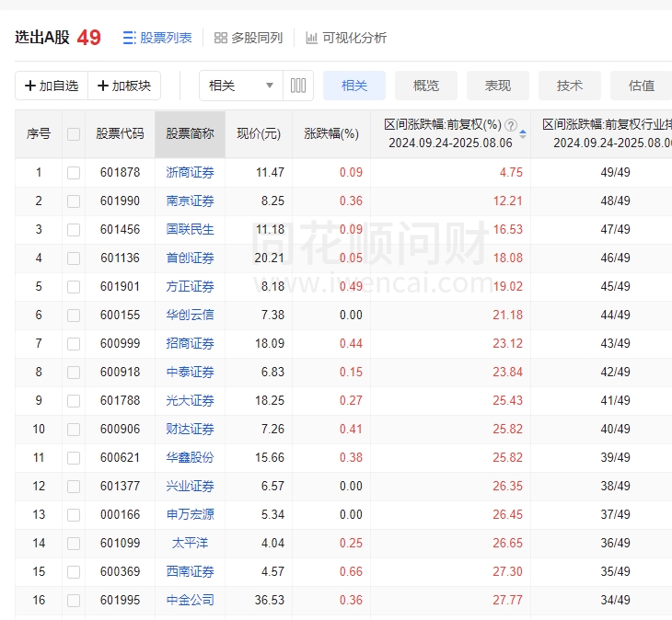Check the box for 西南证券 row
Viewport: 672px width, 620px height.
(x=74, y=571)
